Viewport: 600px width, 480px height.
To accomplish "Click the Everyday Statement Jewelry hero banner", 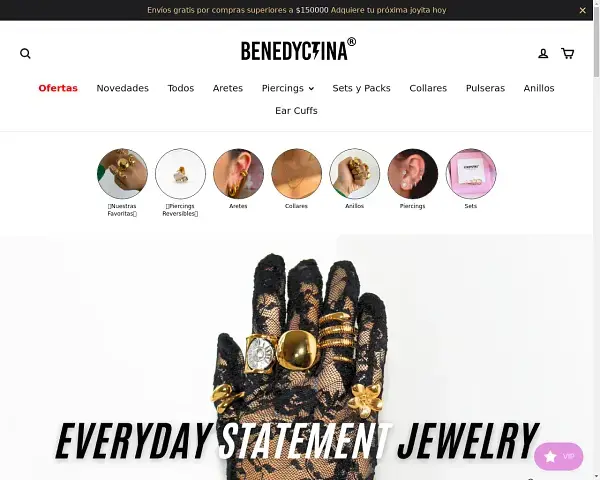I will (296, 357).
